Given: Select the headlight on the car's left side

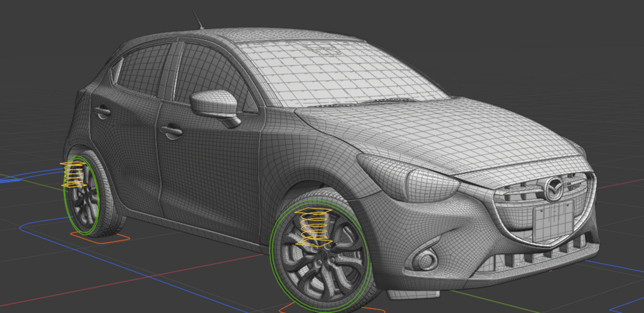Looking at the screenshot, I should (x=408, y=177).
